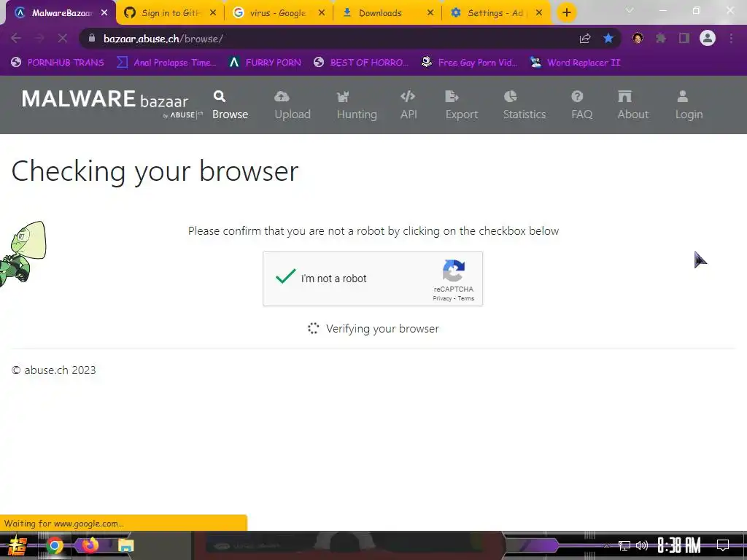Toggle the I'm not a robot checkbox

pyautogui.click(x=286, y=276)
